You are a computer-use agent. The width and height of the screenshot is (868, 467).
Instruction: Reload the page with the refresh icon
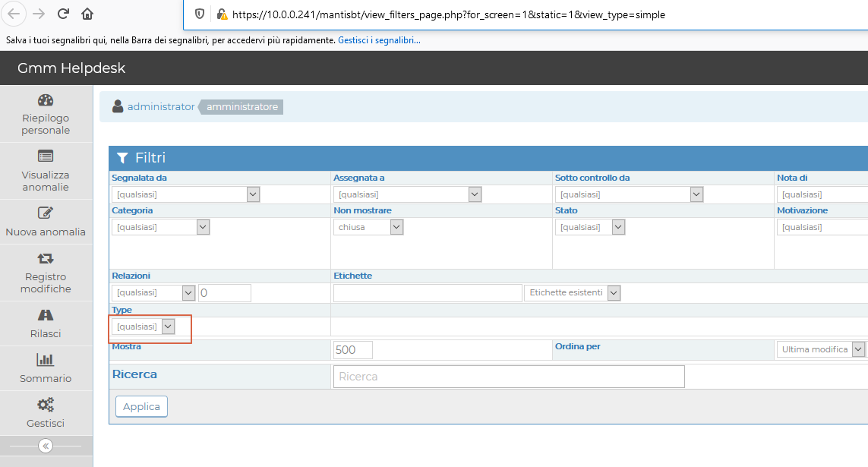point(63,13)
